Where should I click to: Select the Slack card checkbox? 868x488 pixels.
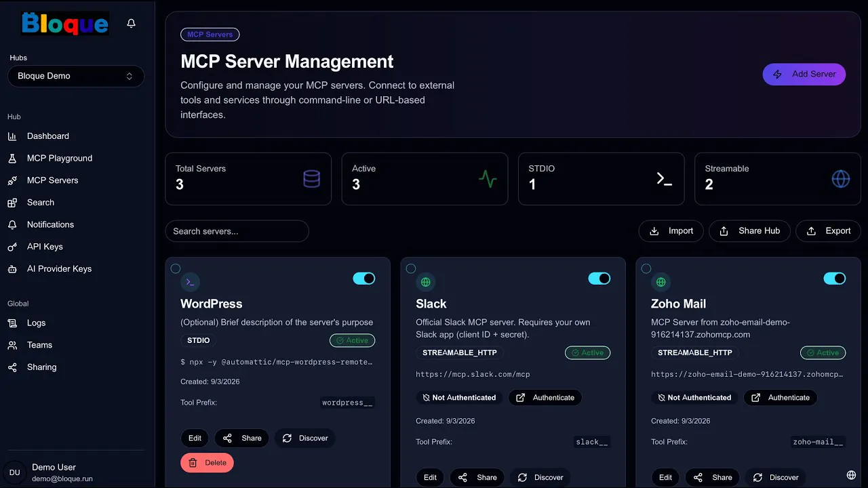(x=410, y=268)
